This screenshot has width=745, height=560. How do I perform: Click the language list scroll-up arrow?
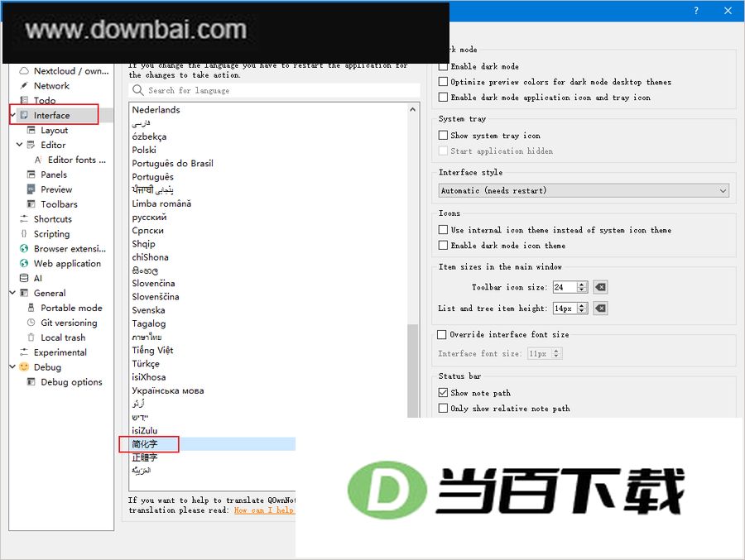click(x=412, y=109)
